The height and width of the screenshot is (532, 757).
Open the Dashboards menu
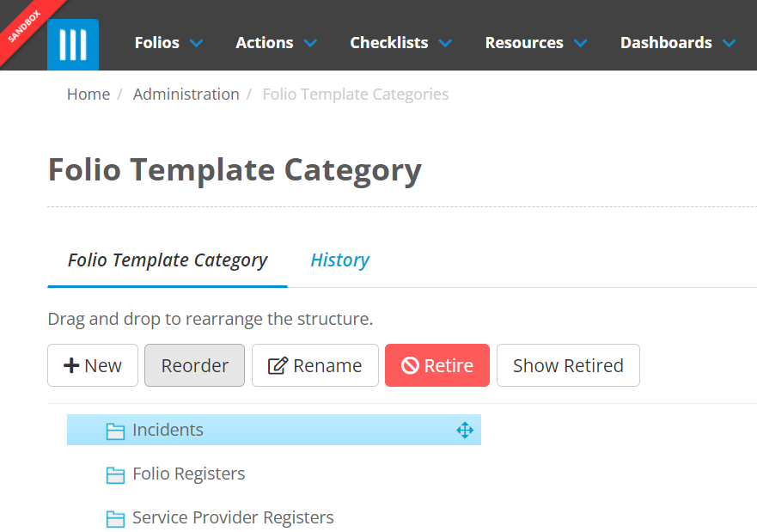(677, 43)
